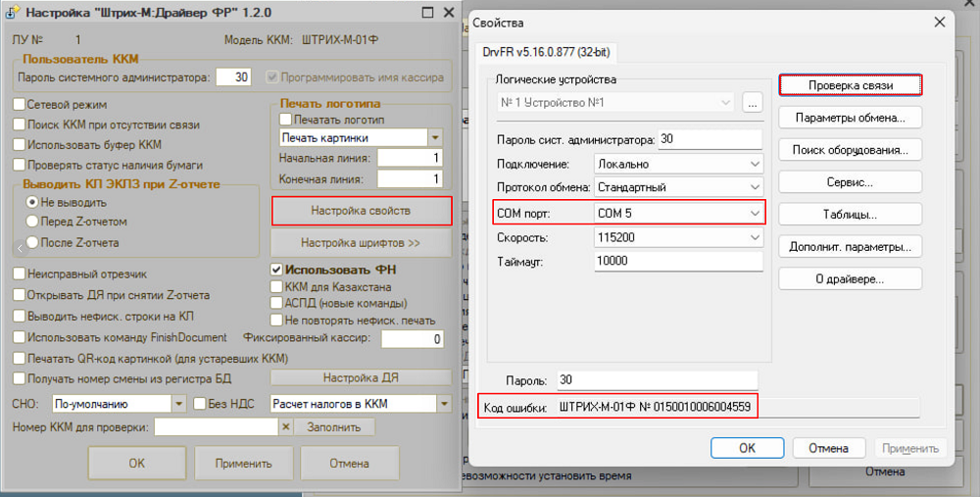This screenshot has width=980, height=497.
Task: Click into the Таймаут field
Action: (677, 262)
